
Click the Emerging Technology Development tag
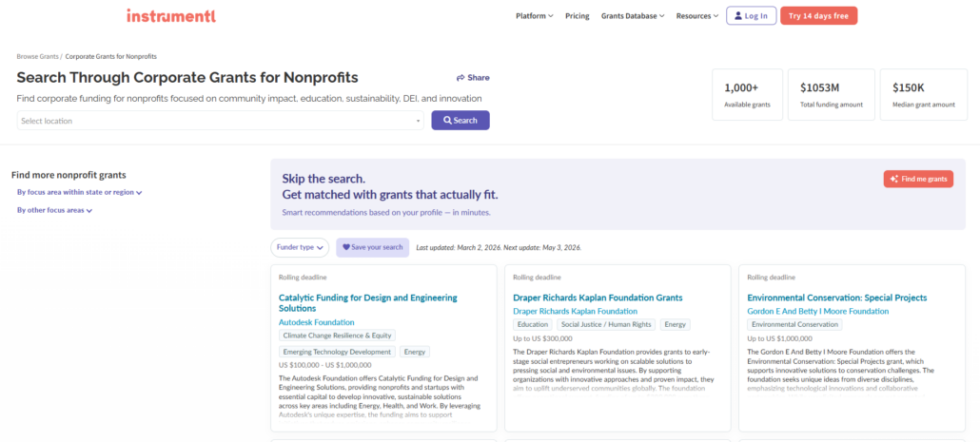[337, 352]
